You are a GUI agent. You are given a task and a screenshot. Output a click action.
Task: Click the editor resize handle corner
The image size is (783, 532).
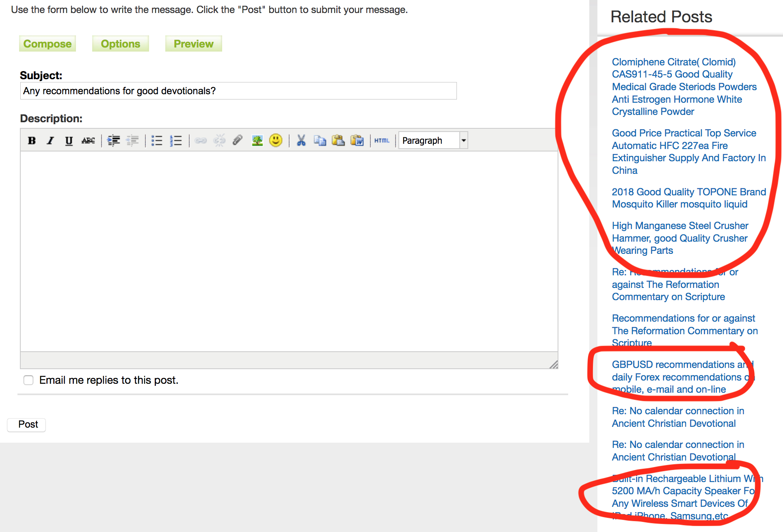pyautogui.click(x=554, y=364)
